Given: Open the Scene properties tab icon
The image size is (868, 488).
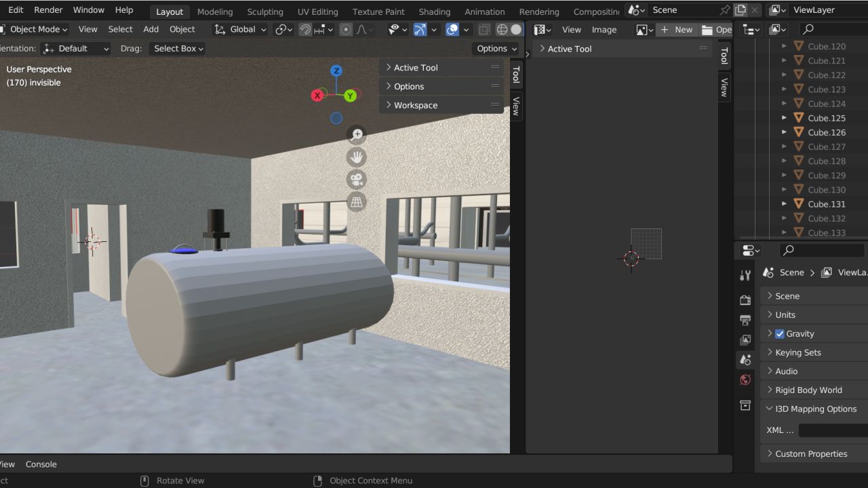Looking at the screenshot, I should (745, 360).
